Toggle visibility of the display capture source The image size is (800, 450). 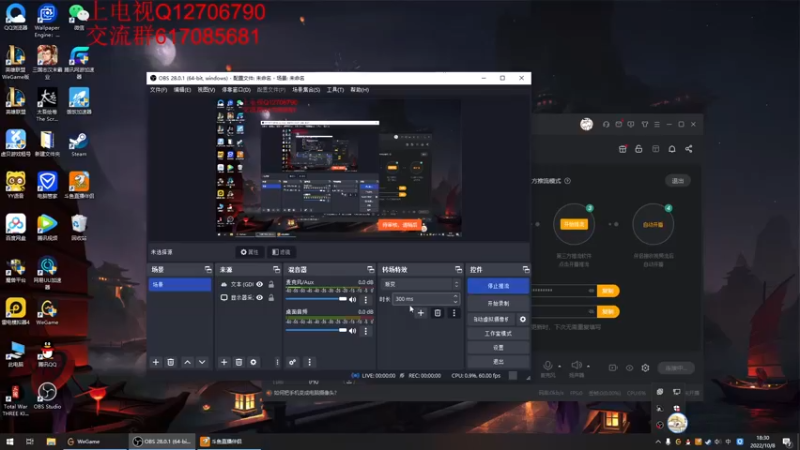coord(260,297)
